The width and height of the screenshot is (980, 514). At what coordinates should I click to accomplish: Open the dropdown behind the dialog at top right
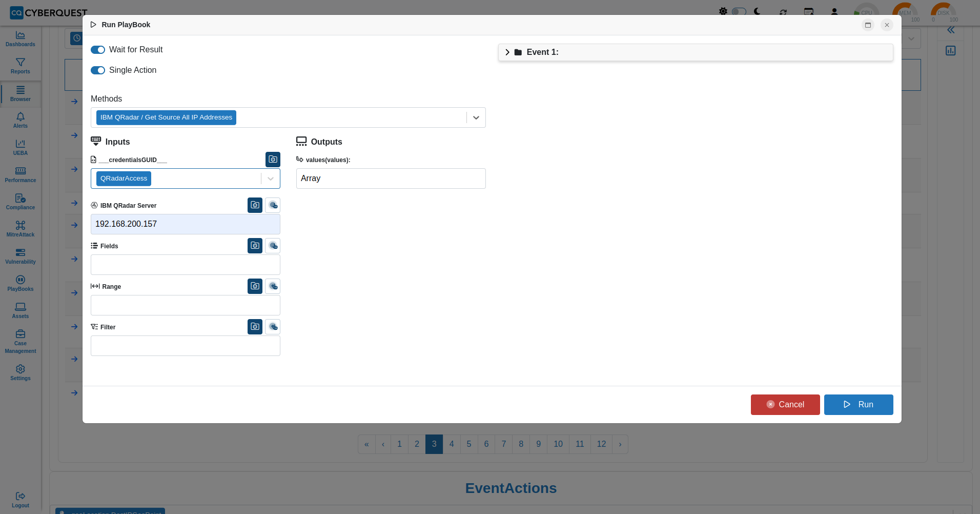pyautogui.click(x=911, y=38)
